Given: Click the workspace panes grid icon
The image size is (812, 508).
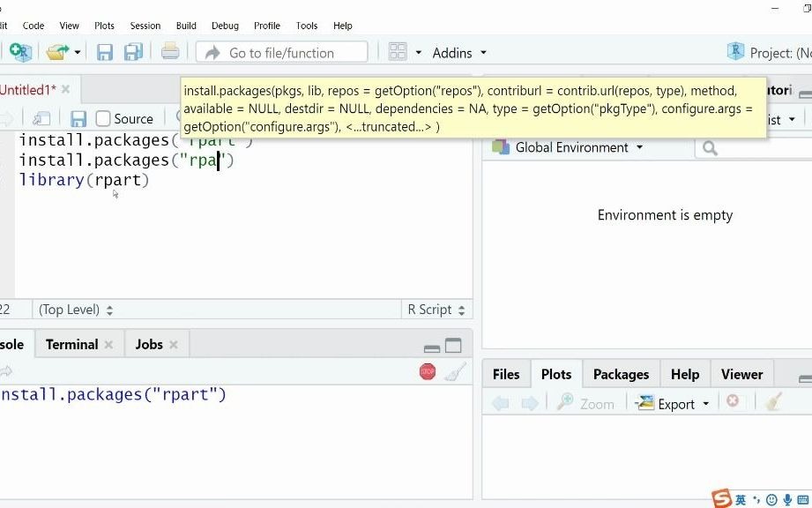Looking at the screenshot, I should (398, 53).
